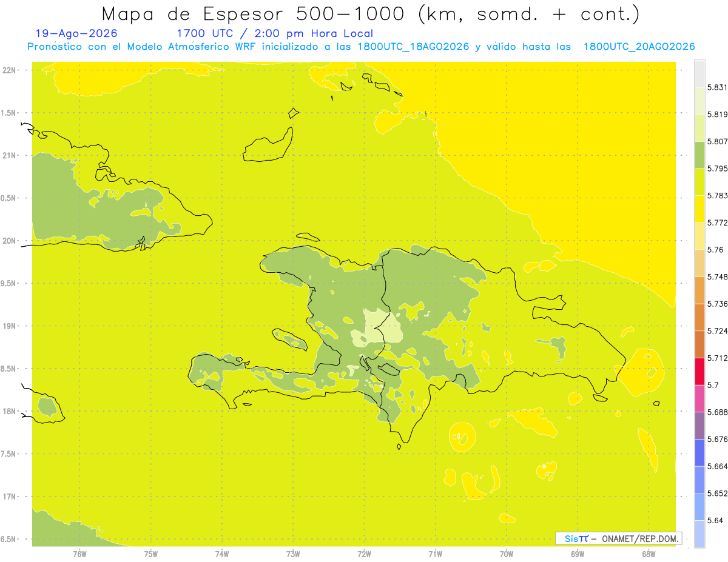Click the '5.819' color scale value
The image size is (728, 562).
coord(718,114)
